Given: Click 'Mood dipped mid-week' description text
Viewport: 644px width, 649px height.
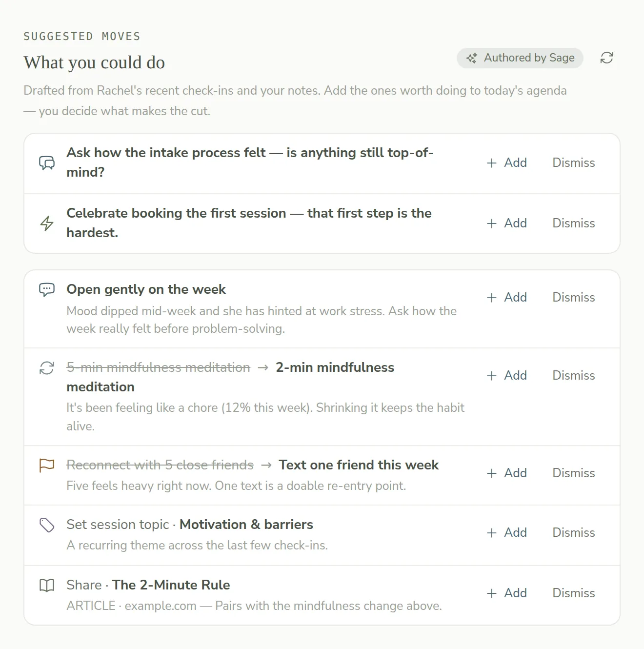Looking at the screenshot, I should pyautogui.click(x=262, y=320).
